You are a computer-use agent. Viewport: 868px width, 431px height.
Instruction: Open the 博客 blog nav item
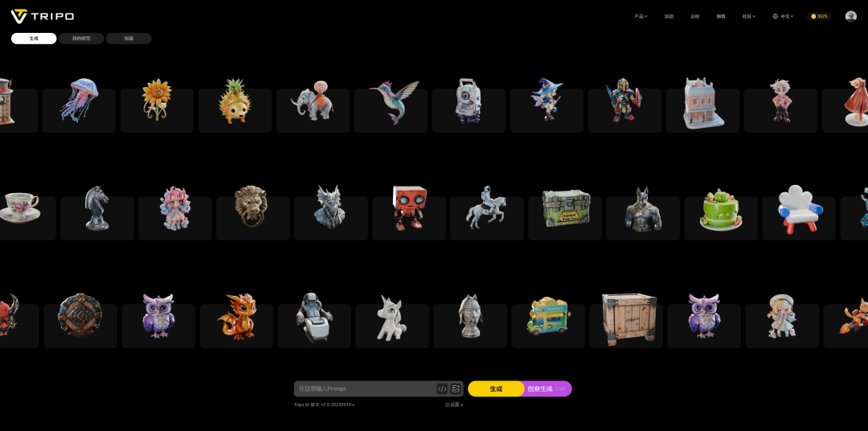click(x=721, y=17)
